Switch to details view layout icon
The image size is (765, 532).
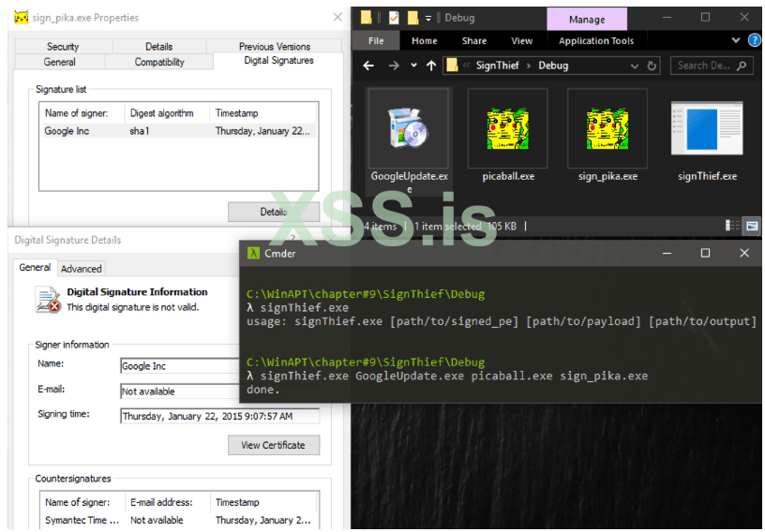(x=732, y=226)
